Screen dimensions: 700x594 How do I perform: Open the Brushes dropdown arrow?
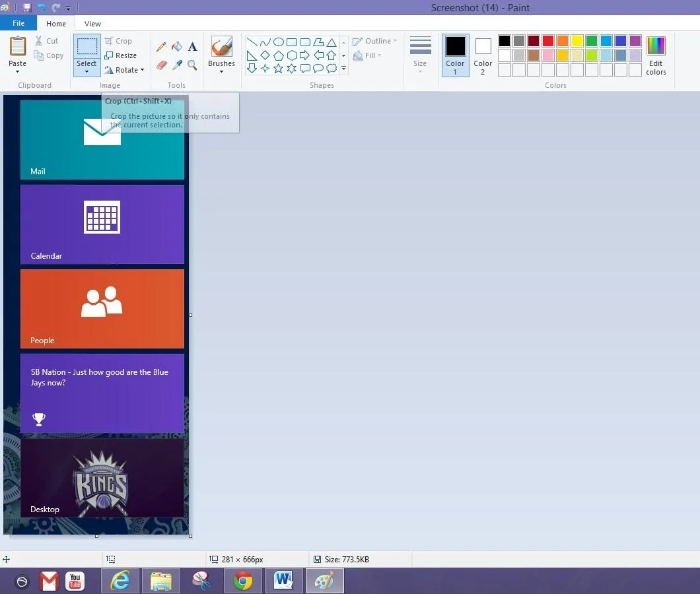[x=221, y=71]
